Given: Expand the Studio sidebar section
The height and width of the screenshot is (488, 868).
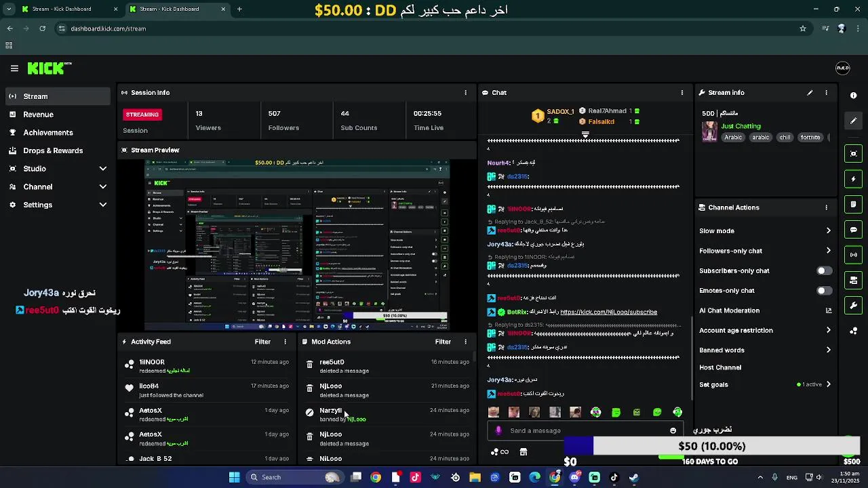Looking at the screenshot, I should (x=103, y=169).
